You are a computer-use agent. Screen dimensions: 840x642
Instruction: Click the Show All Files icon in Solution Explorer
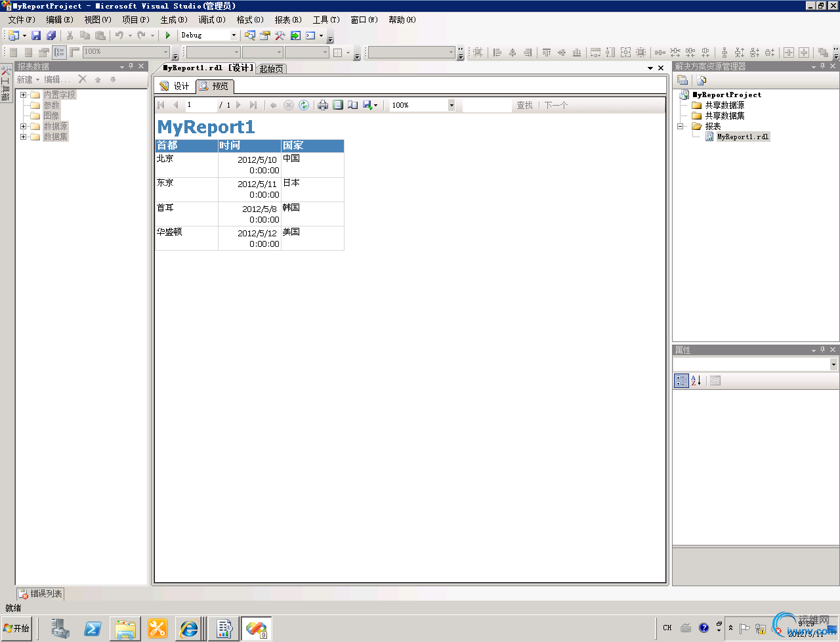pyautogui.click(x=702, y=80)
